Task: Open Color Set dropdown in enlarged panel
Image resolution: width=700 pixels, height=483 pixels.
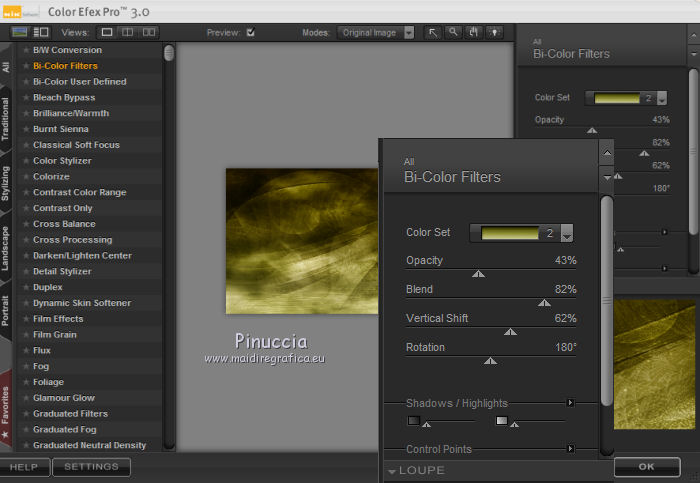Action: (567, 233)
